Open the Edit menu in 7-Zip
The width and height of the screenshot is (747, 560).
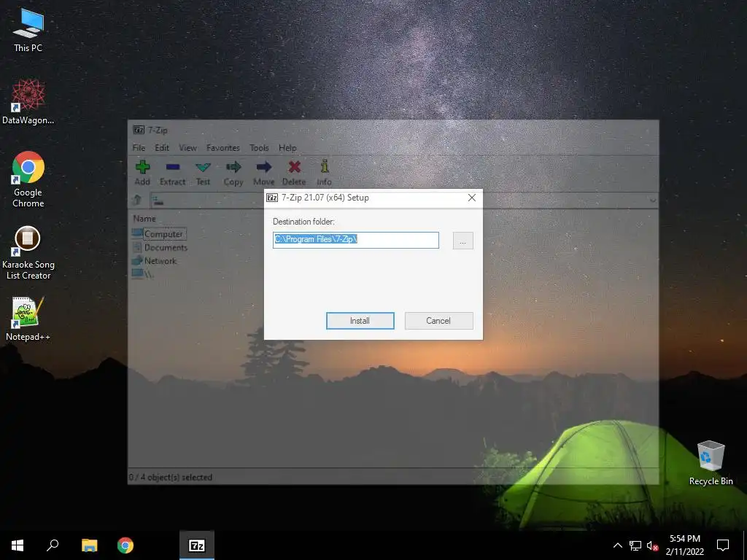click(x=162, y=148)
